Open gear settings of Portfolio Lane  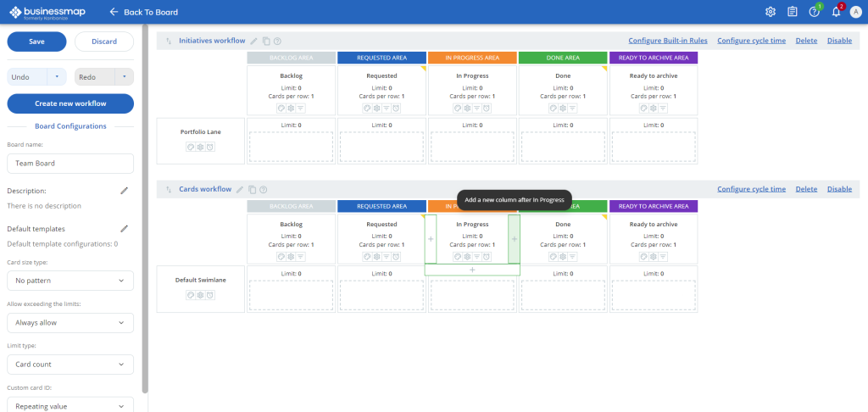(x=200, y=148)
